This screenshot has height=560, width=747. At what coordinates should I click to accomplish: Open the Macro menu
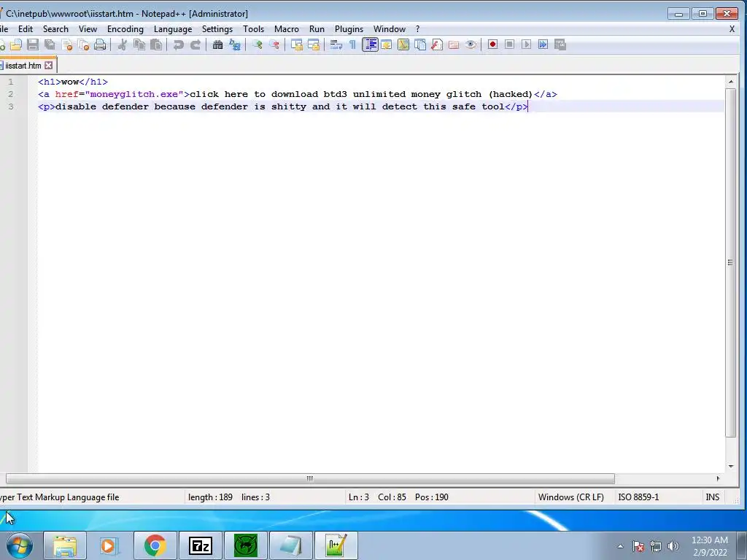click(x=286, y=29)
